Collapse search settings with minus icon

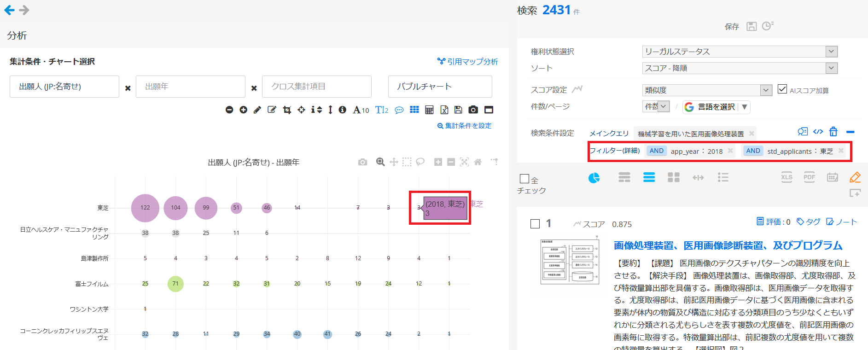point(851,132)
